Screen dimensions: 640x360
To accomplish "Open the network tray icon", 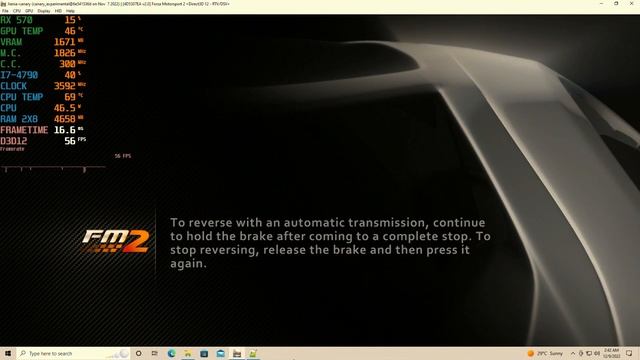I will (x=589, y=353).
